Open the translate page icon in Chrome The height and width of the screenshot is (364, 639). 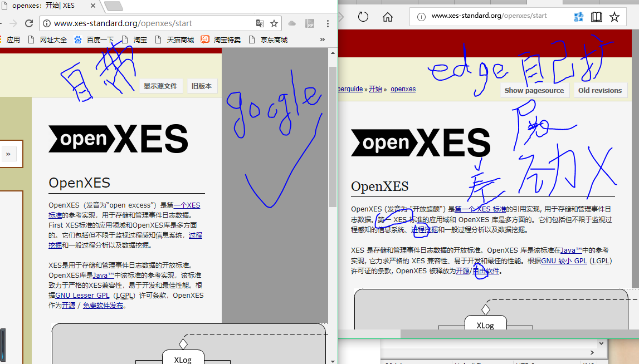tap(260, 23)
